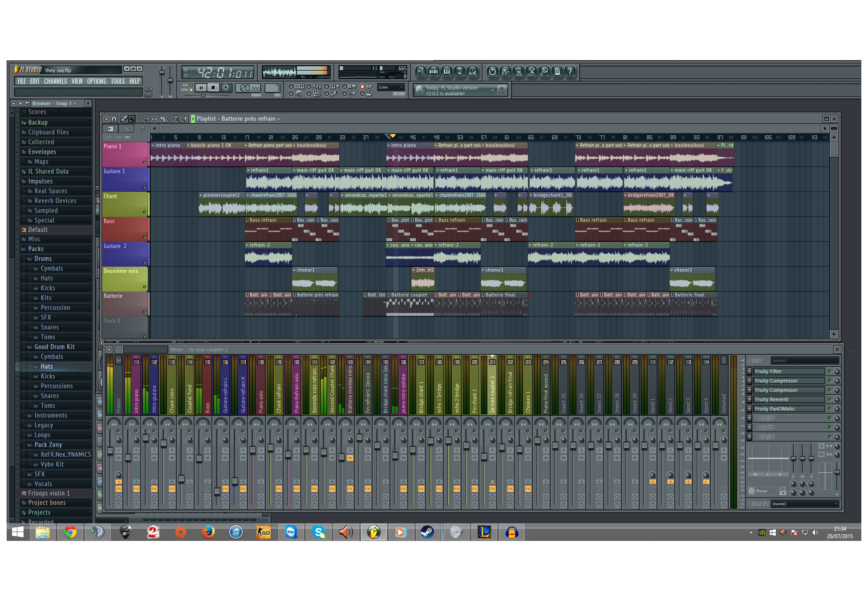Viewport: 868px width, 601px height.
Task: Open the Fruity Reeverb slot menu arrow
Action: 750,399
